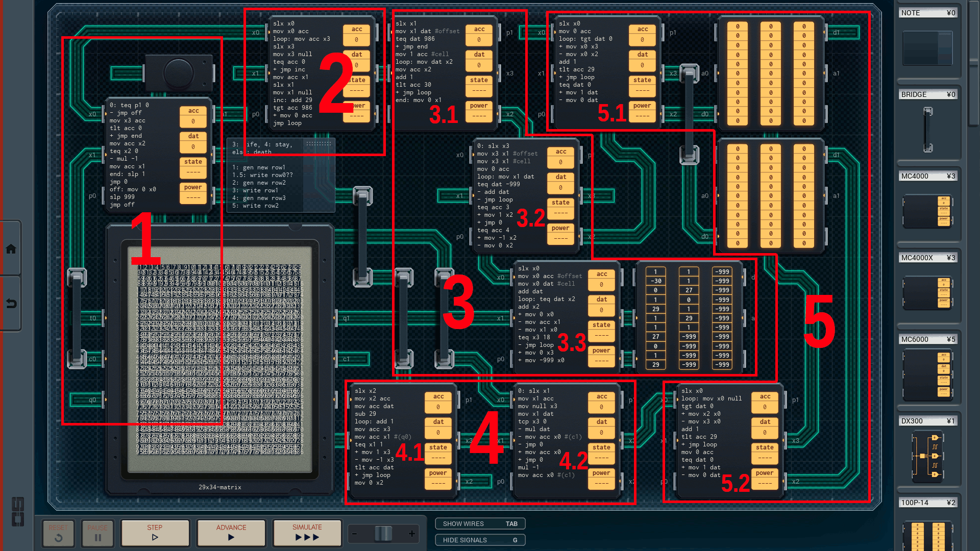Start SIMULATE fast-forward
Image resolution: width=980 pixels, height=551 pixels.
pyautogui.click(x=307, y=533)
